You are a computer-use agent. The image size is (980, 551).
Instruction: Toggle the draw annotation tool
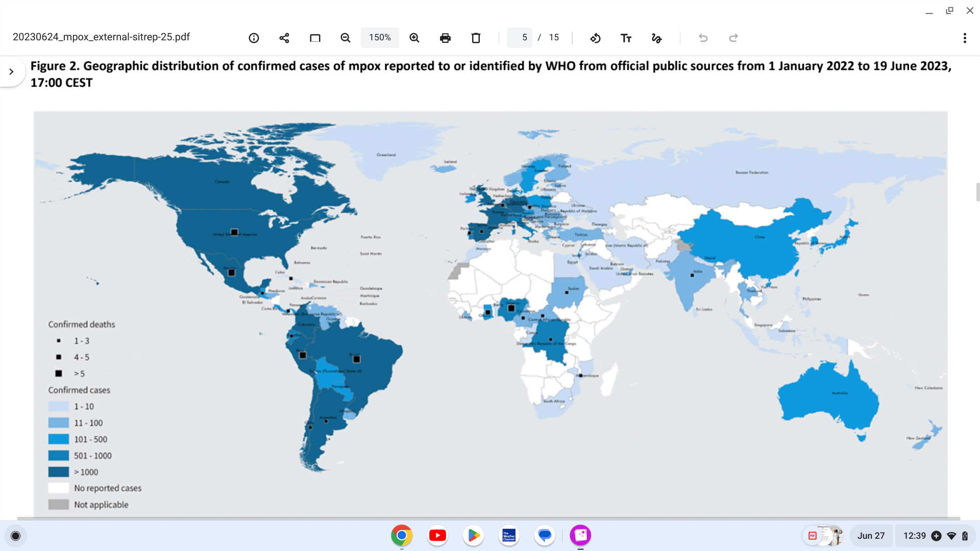[656, 38]
